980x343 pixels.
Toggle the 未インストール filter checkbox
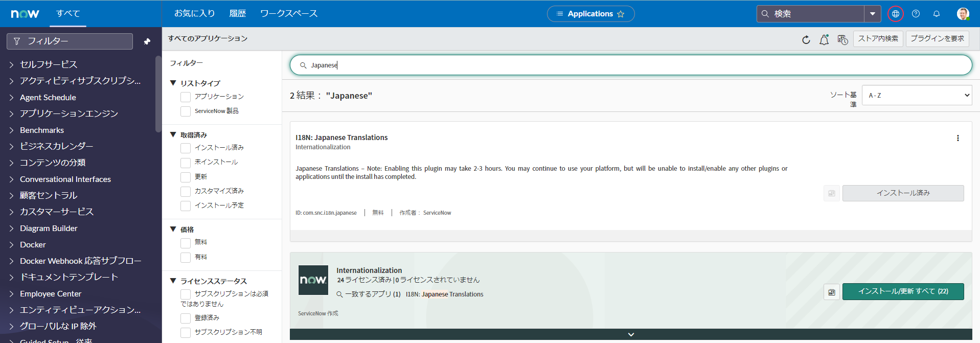pos(186,163)
